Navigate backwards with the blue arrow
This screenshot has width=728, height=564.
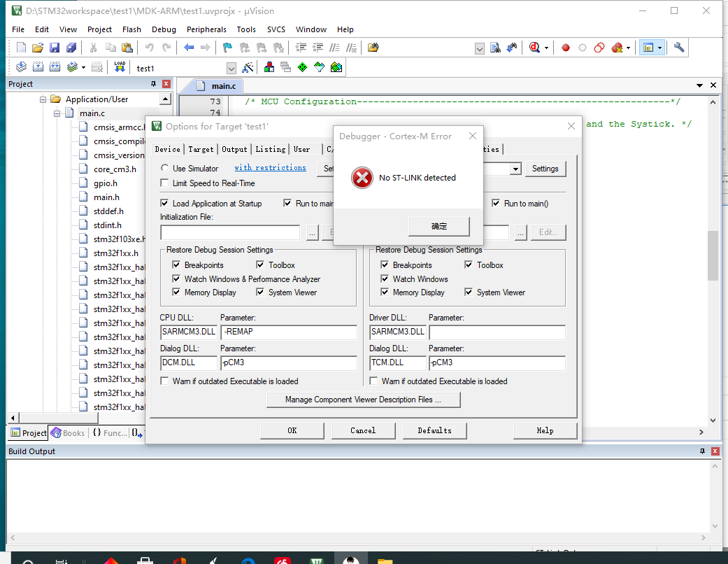coord(189,48)
